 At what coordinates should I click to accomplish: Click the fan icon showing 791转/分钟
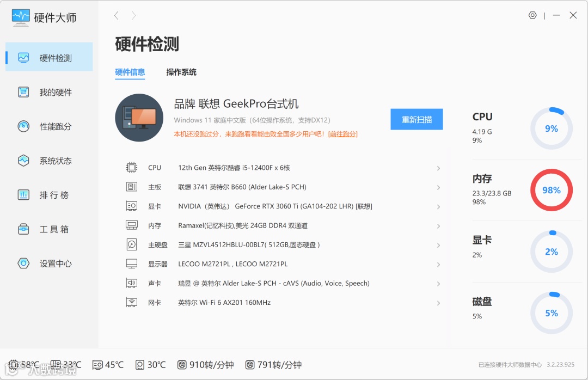tap(250, 365)
